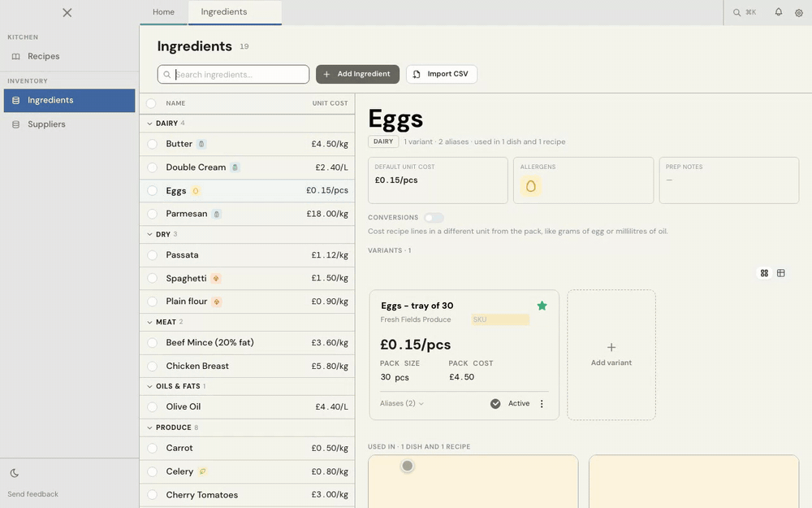Click the gluten allergen badge next to Spaghetti

216,278
